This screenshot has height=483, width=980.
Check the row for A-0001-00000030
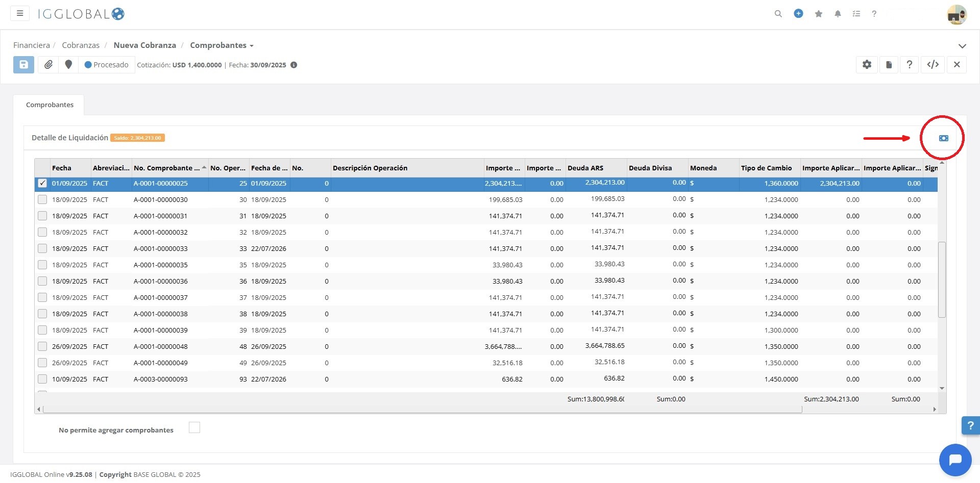pyautogui.click(x=42, y=200)
